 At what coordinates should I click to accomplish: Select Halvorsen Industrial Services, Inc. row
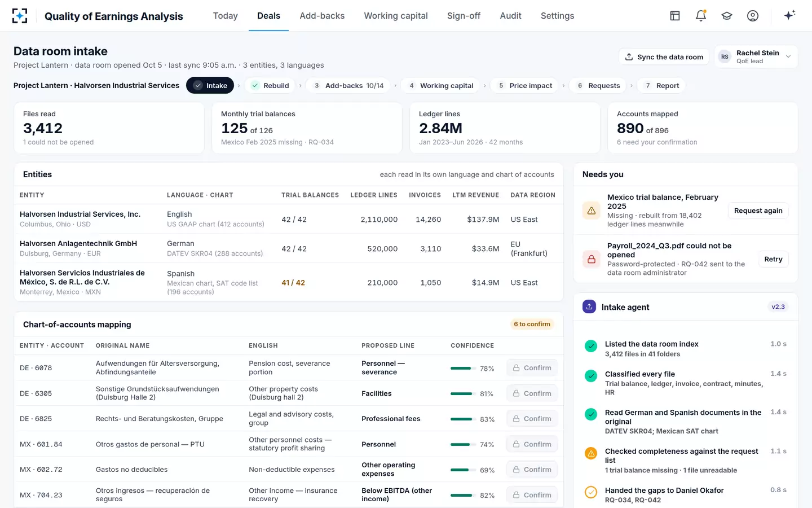[288, 219]
